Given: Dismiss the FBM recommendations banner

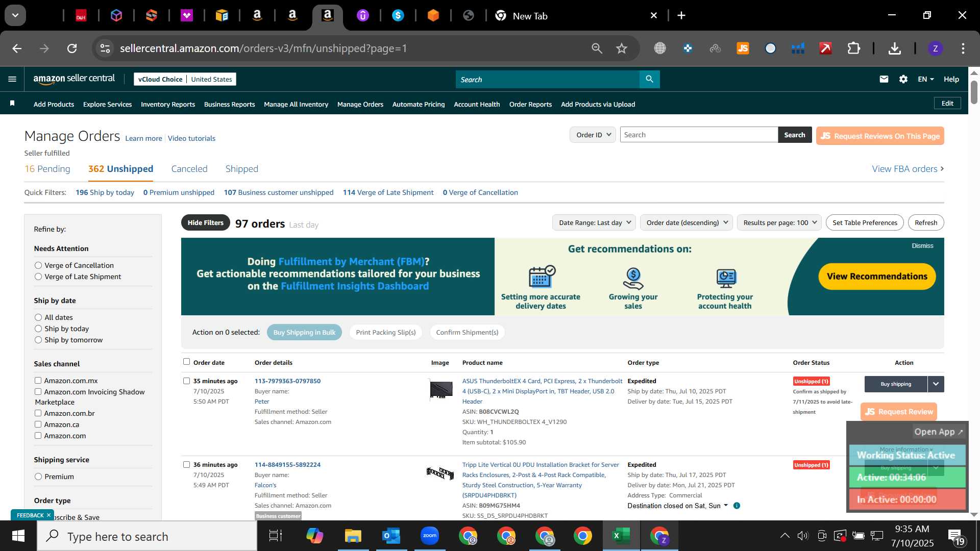Looking at the screenshot, I should pyautogui.click(x=922, y=246).
